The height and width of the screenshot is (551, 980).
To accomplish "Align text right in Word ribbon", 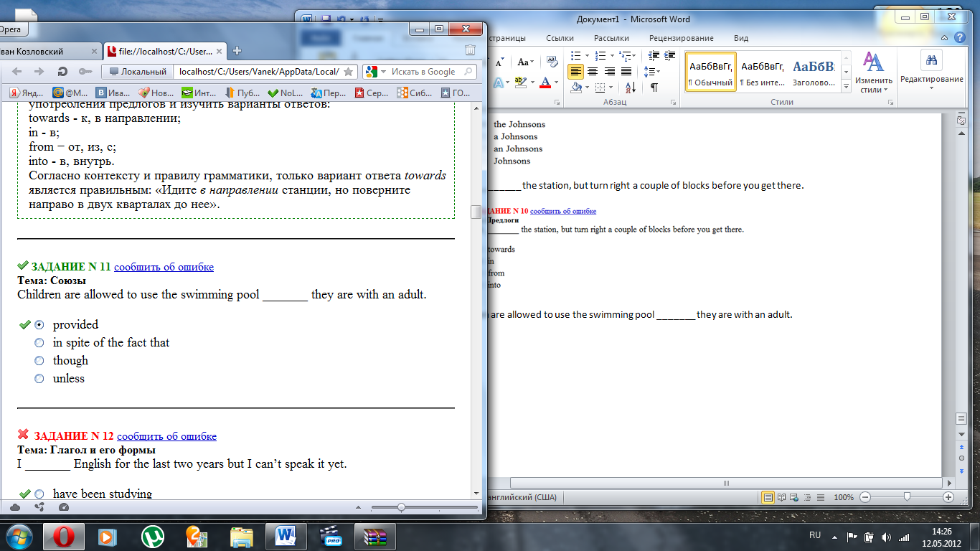I will click(610, 71).
